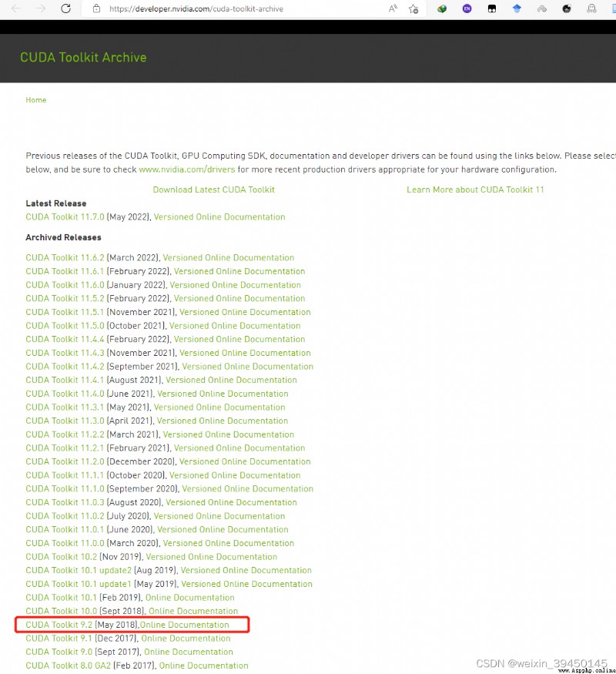
Task: Open CUDA Toolkit 11.3.1 link
Action: pos(65,407)
